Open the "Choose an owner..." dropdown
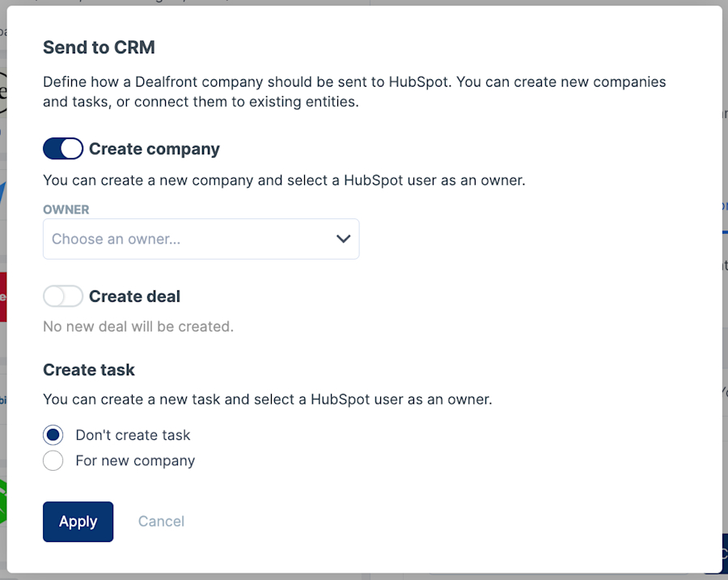 coord(201,239)
